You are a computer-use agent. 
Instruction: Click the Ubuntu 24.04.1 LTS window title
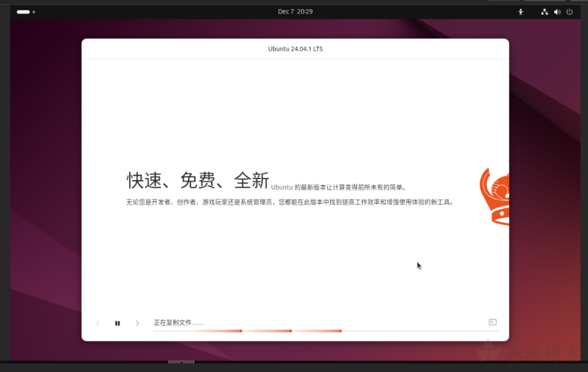(x=295, y=49)
